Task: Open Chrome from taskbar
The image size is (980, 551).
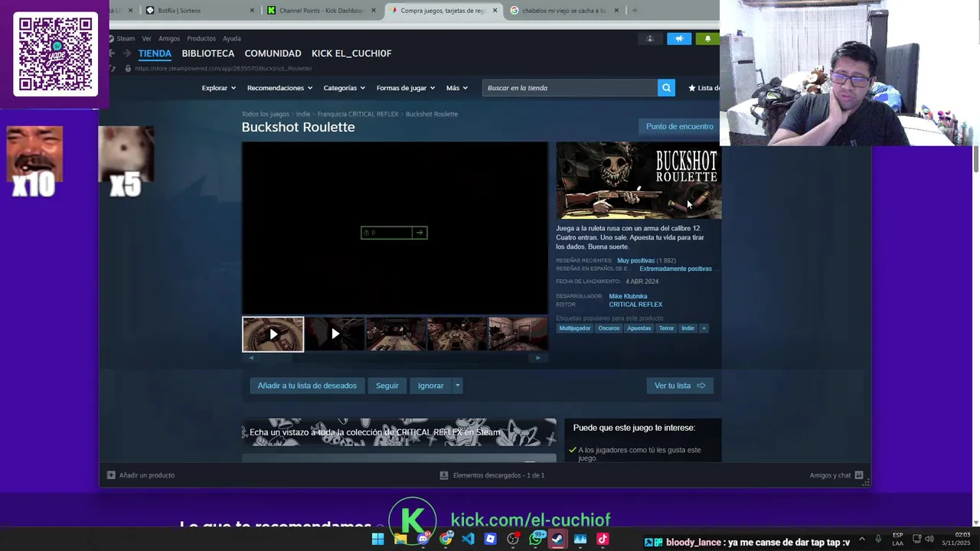Action: tap(446, 539)
